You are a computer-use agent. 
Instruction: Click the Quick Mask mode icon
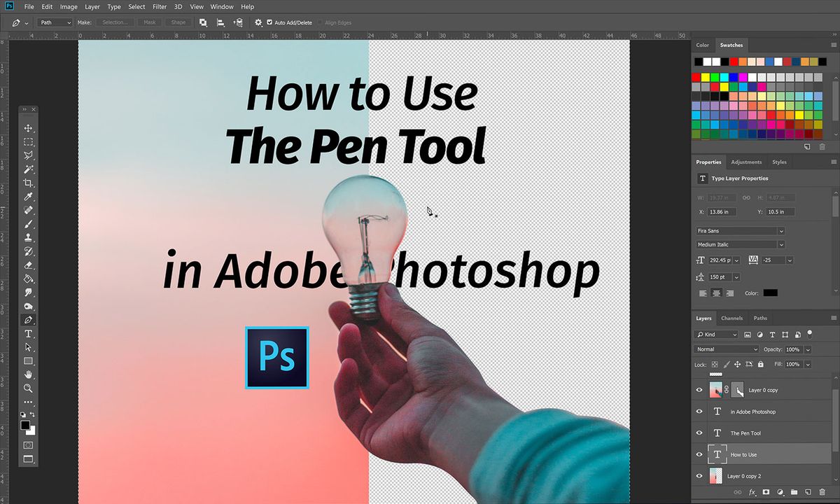point(29,445)
